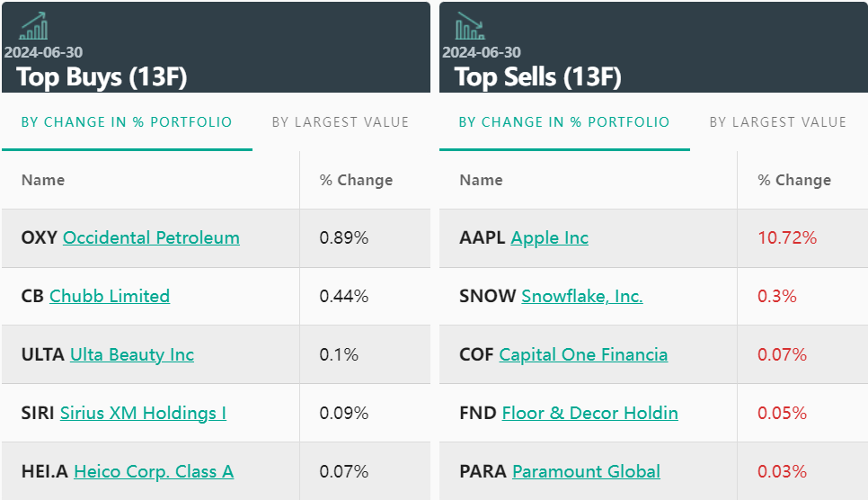The image size is (868, 500).
Task: Open the Floor & Decor Holdings link
Action: pyautogui.click(x=589, y=414)
